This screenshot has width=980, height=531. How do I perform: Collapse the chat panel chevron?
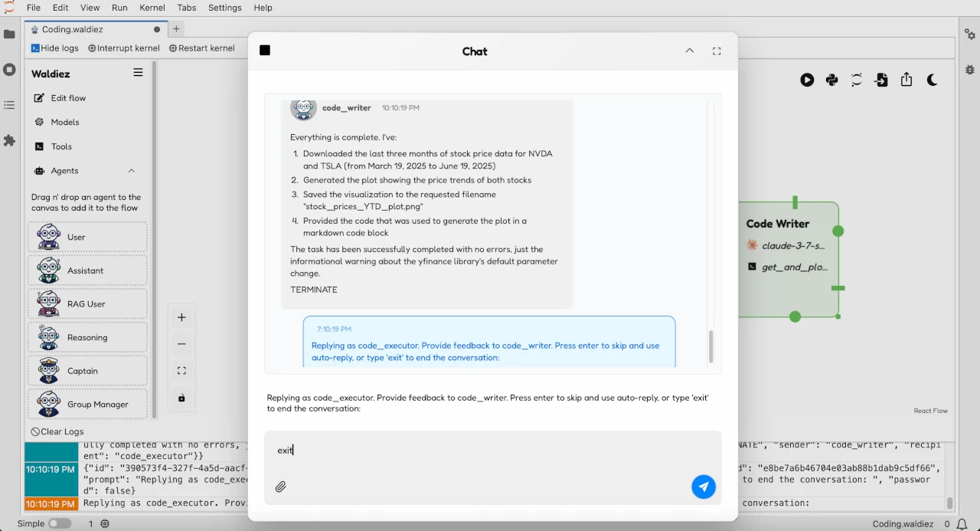[x=689, y=51]
